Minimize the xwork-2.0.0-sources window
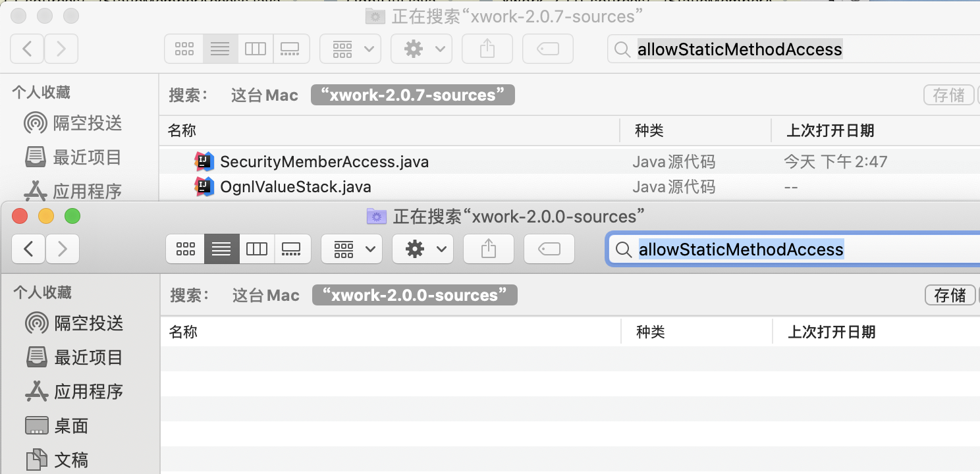 [x=46, y=216]
